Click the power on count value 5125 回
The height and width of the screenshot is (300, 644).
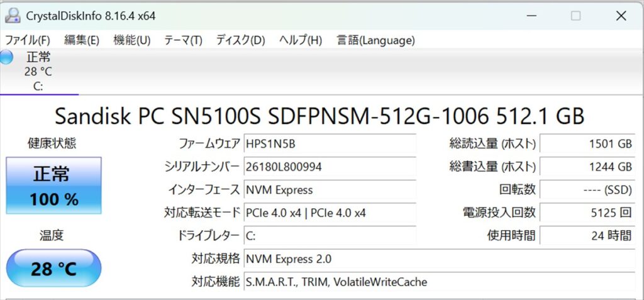click(587, 213)
